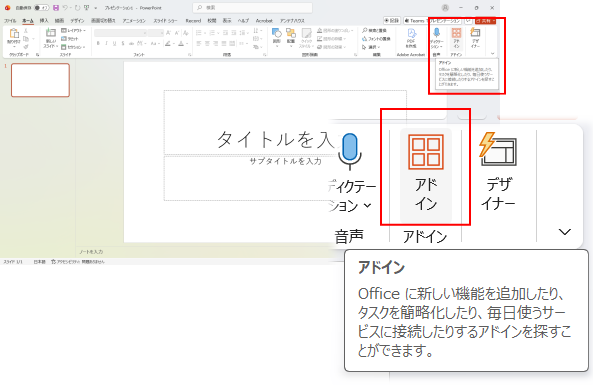Open the font size combo box
This screenshot has width=593, height=385.
pos(155,33)
